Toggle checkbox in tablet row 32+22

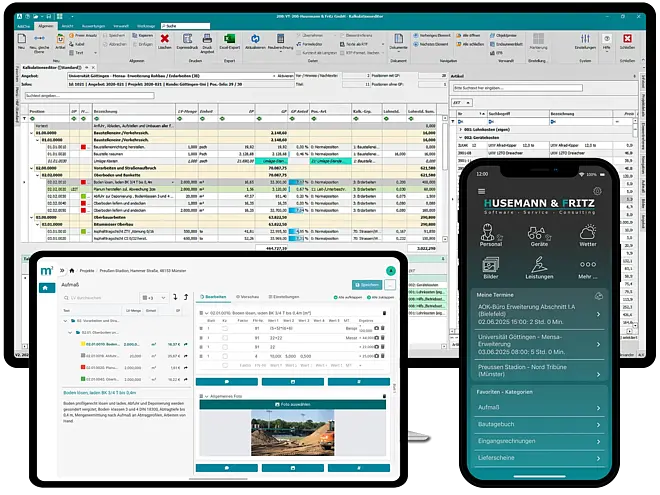(225, 338)
